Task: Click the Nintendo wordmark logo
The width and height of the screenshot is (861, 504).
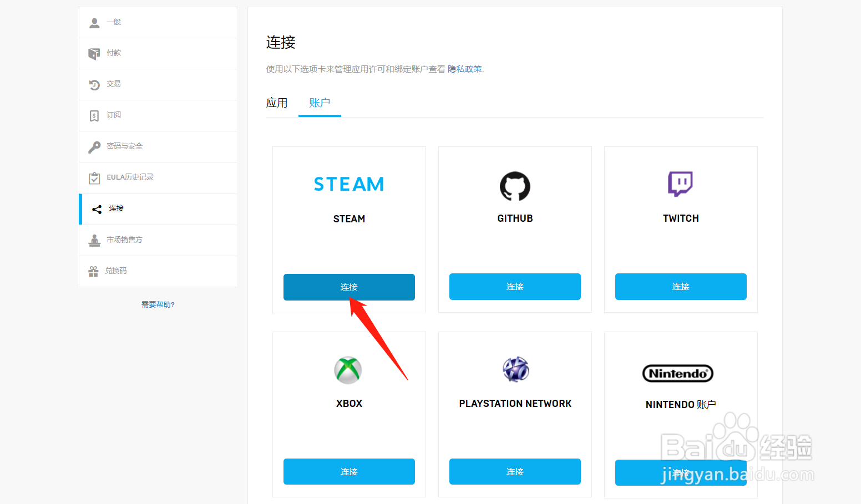Action: click(678, 373)
